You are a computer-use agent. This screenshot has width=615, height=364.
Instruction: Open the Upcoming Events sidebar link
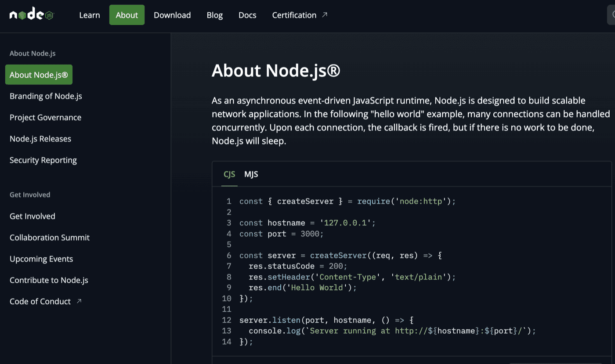(41, 259)
